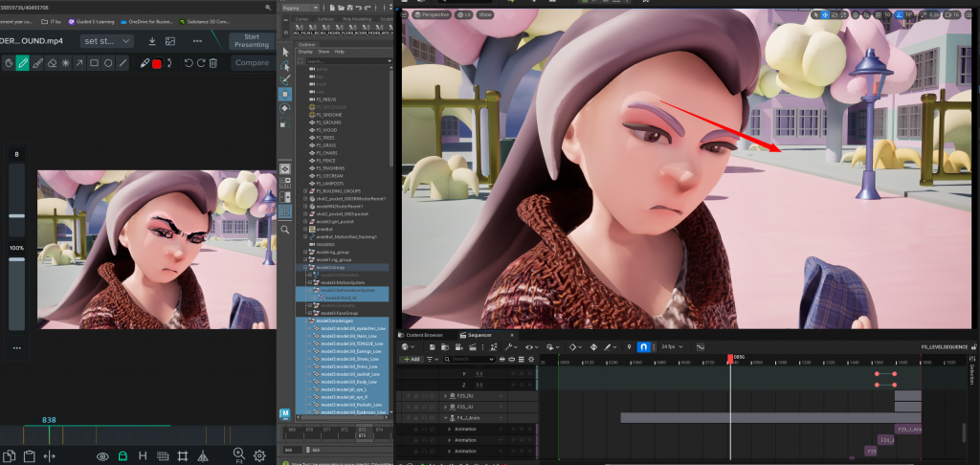This screenshot has height=465, width=980.
Task: Click the trash icon to clear annotations
Action: point(213,63)
